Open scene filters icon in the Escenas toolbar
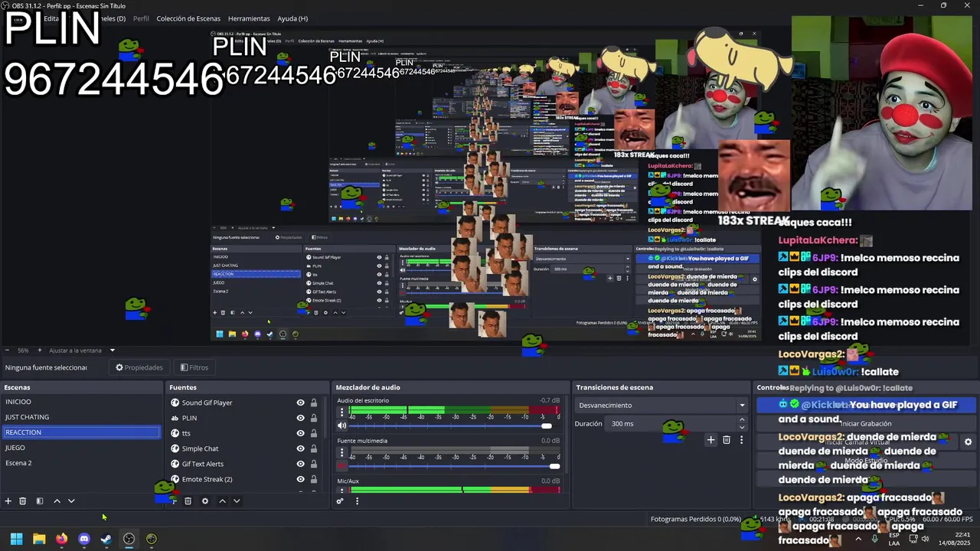This screenshot has width=980, height=551. point(40,501)
